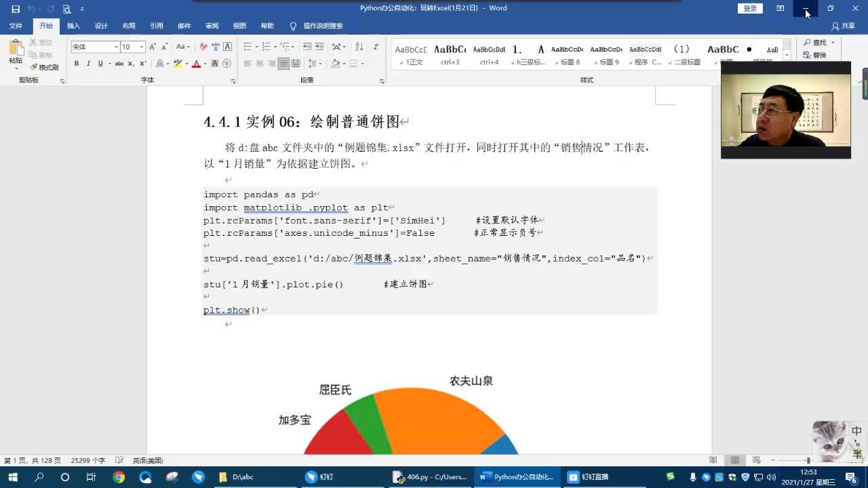Click the 登录 sign-in button

(750, 9)
